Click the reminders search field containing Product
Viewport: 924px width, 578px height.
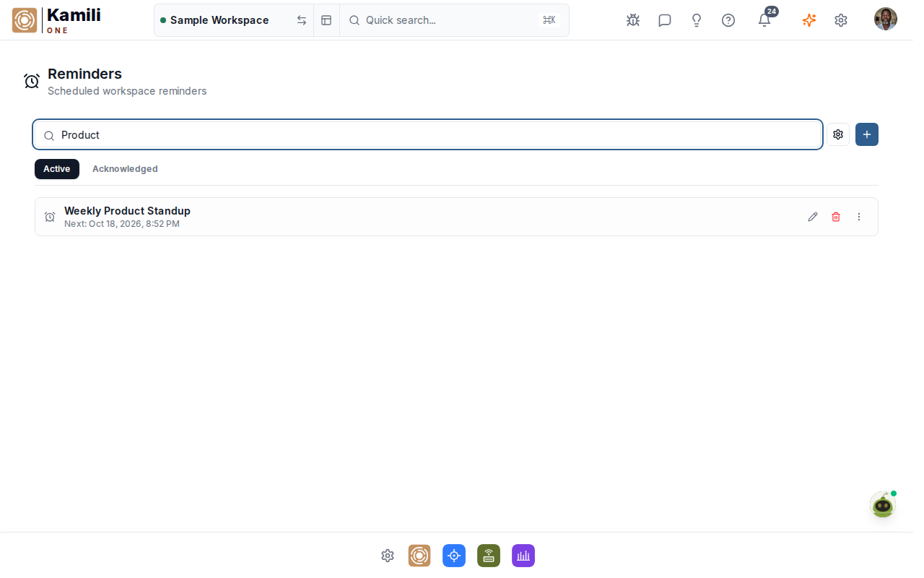(x=427, y=135)
